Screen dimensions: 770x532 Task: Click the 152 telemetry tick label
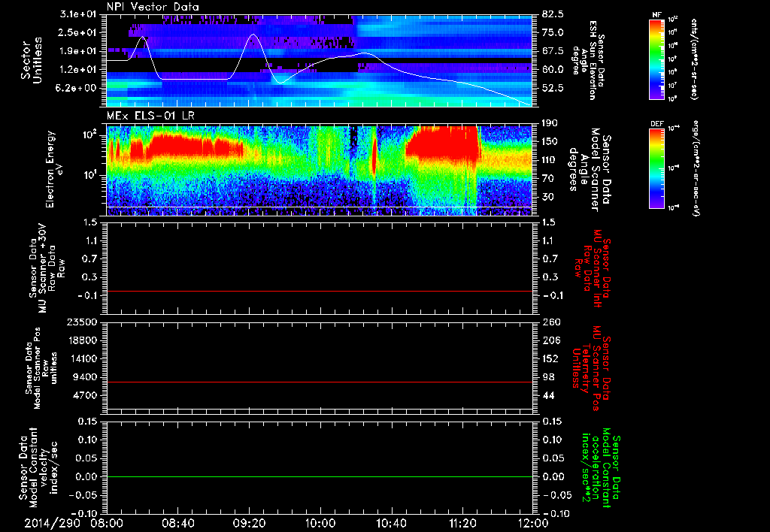(550, 358)
